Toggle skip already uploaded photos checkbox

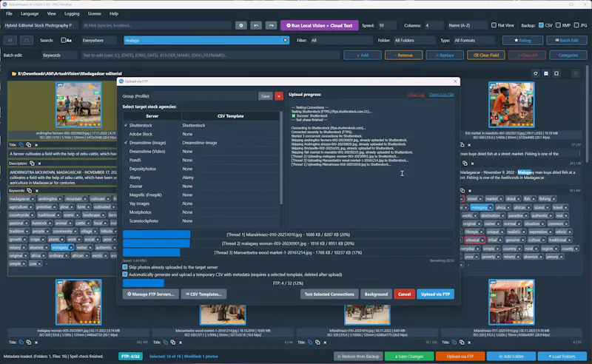(124, 267)
